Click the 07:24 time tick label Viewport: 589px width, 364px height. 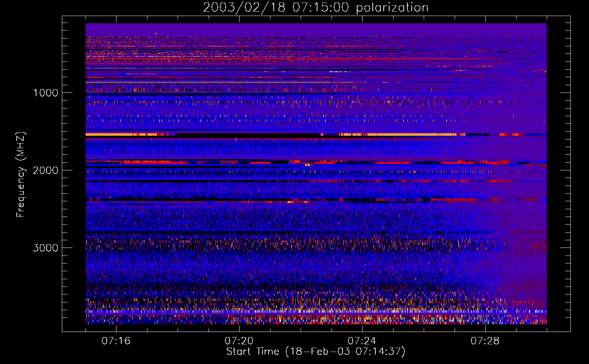pos(362,341)
